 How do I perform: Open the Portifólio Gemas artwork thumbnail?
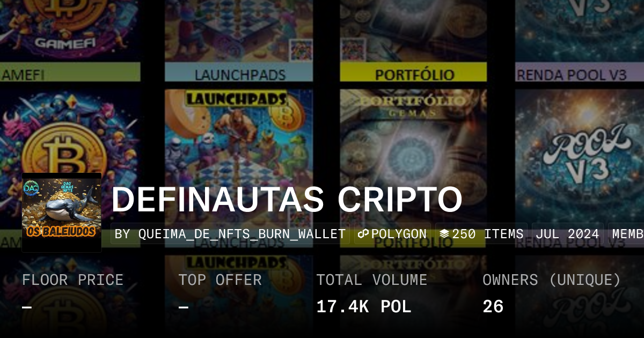tap(413, 156)
